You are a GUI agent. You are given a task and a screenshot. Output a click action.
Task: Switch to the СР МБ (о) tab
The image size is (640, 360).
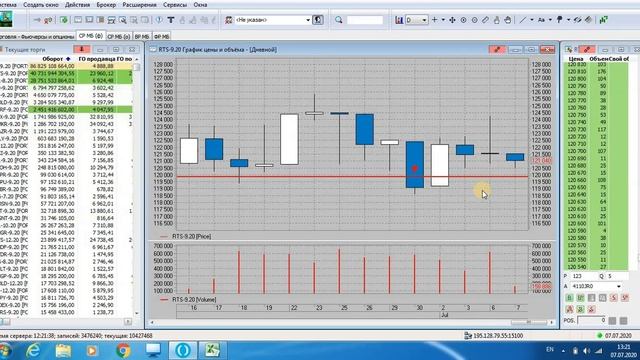pos(118,36)
